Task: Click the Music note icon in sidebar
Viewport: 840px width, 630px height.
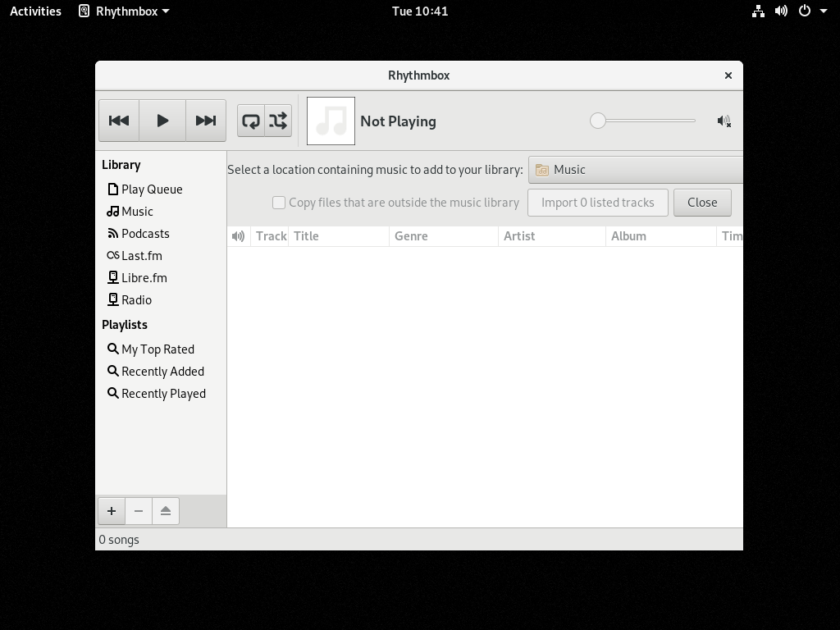Action: point(112,211)
